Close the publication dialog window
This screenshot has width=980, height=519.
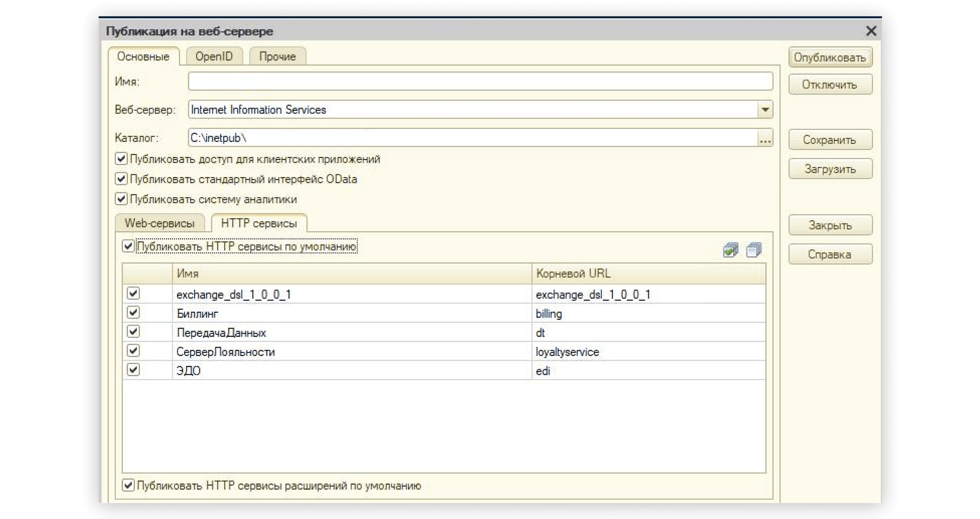pyautogui.click(x=871, y=31)
